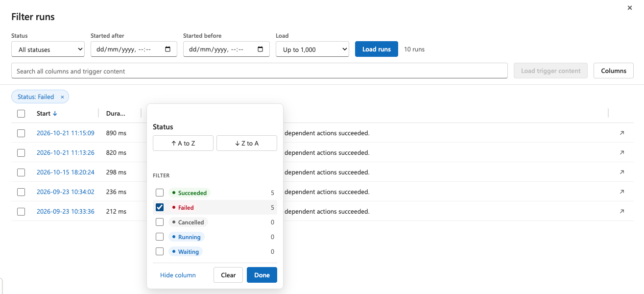Open the 2026-09-23 10:34:02 run link
This screenshot has width=644, height=294.
(66, 192)
